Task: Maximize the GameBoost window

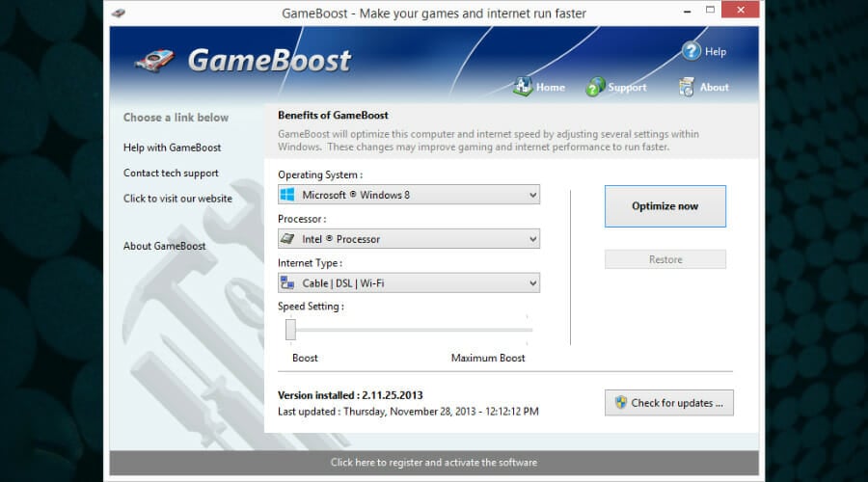Action: [x=710, y=10]
